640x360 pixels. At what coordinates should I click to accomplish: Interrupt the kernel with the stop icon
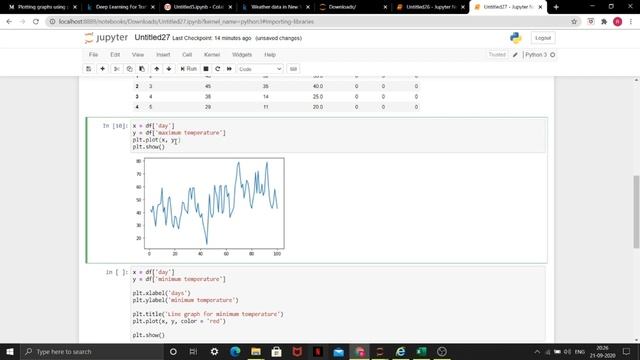(x=206, y=69)
